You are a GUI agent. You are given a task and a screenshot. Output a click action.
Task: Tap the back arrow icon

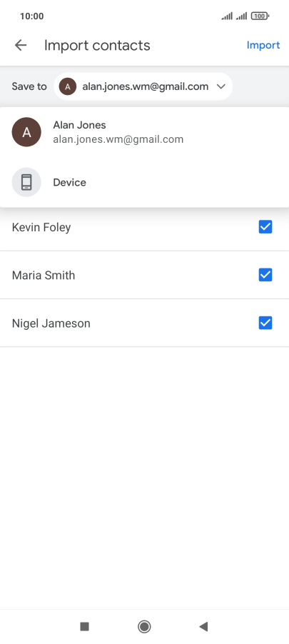(21, 45)
